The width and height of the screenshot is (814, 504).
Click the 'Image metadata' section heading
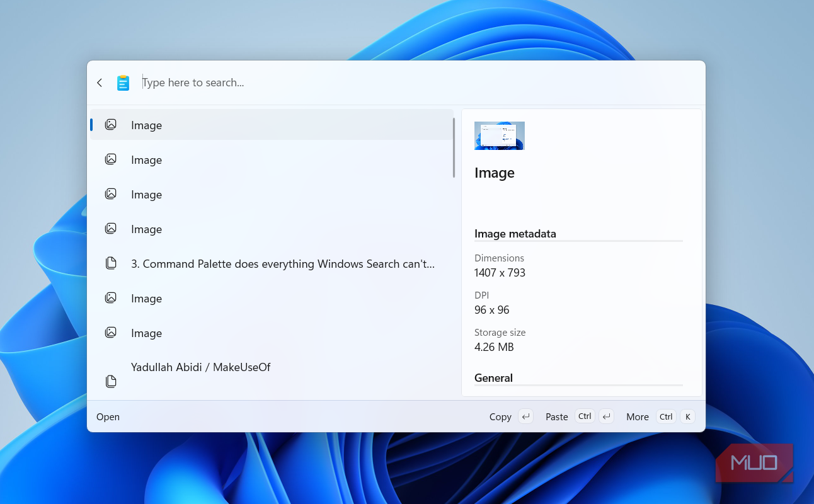pos(515,234)
